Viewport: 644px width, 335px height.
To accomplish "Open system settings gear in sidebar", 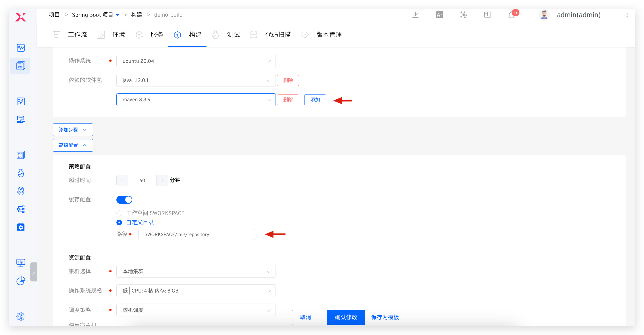I will coord(21,316).
